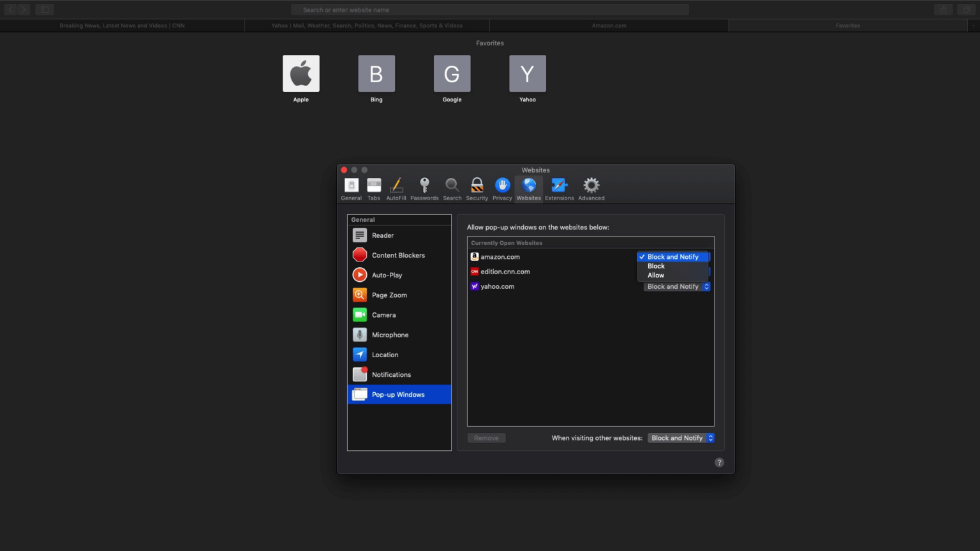Choose Block from the open pop-up menu

(656, 266)
